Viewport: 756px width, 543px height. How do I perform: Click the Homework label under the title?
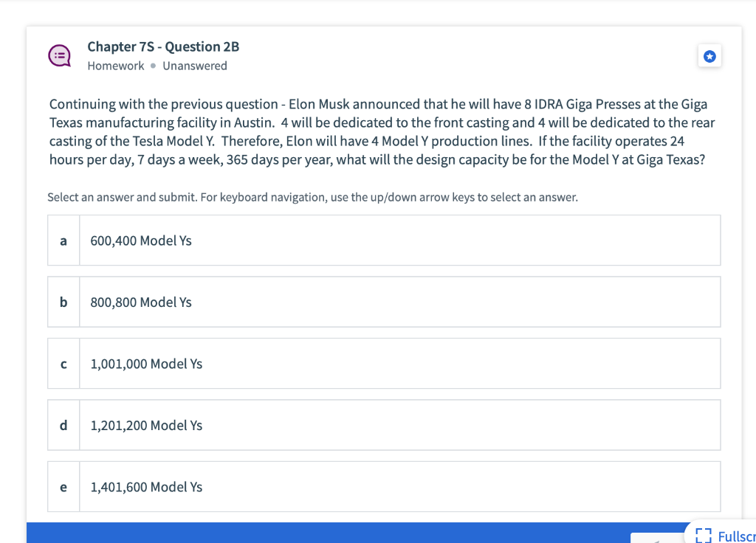point(116,66)
